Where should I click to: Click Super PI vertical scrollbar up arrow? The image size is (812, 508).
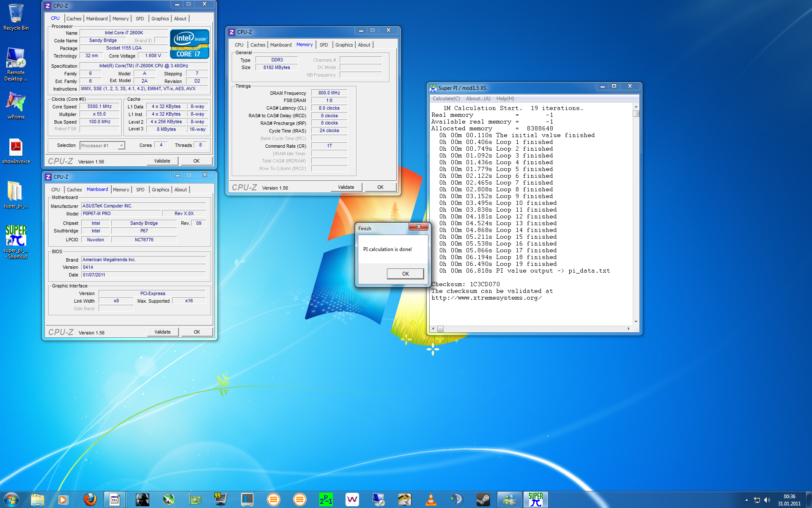coord(636,107)
